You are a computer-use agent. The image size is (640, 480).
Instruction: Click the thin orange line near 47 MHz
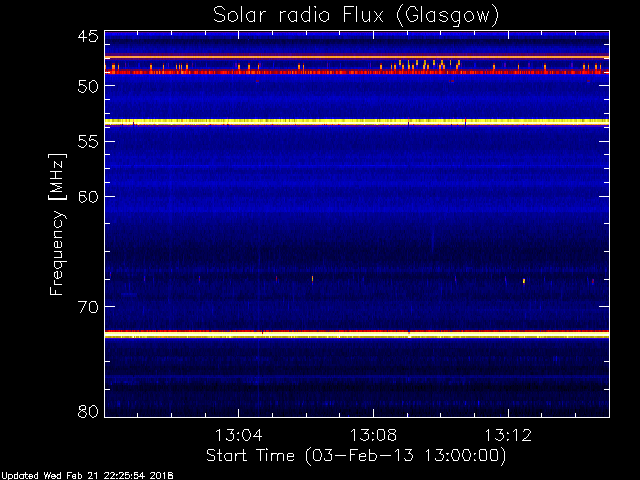tap(357, 57)
